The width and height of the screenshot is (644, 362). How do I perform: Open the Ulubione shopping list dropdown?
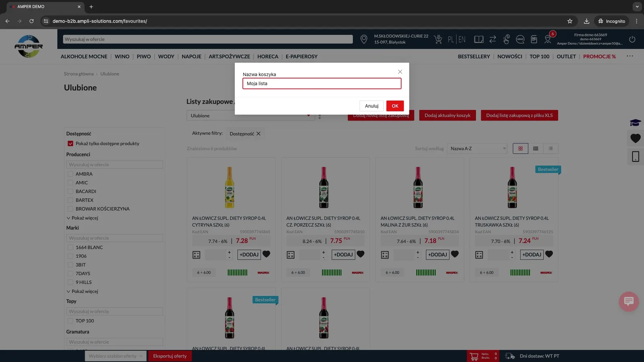[250, 115]
